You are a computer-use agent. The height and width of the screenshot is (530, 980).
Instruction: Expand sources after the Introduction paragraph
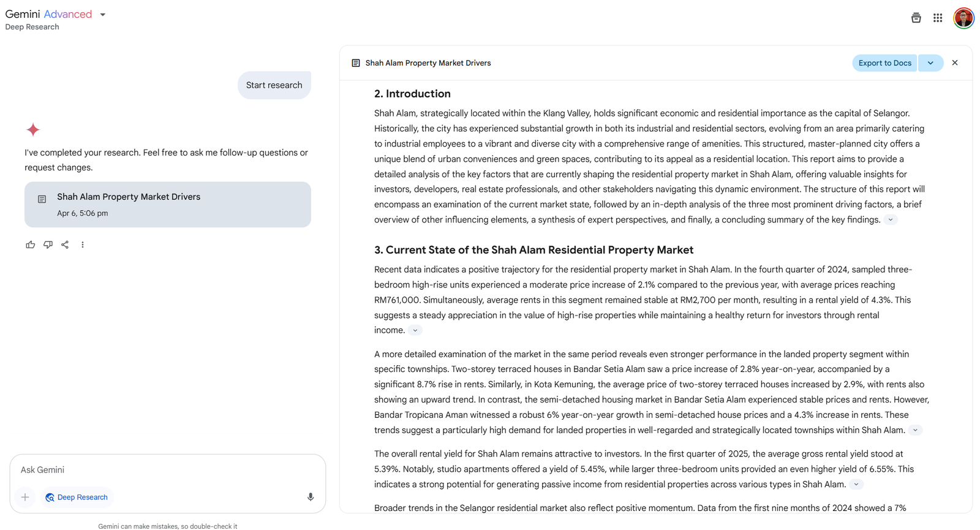tap(891, 220)
